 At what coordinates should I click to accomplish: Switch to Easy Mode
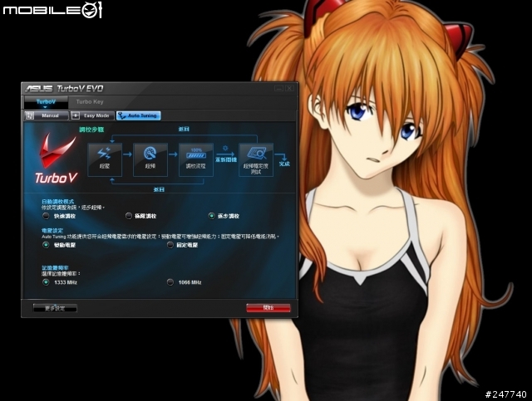pyautogui.click(x=92, y=115)
